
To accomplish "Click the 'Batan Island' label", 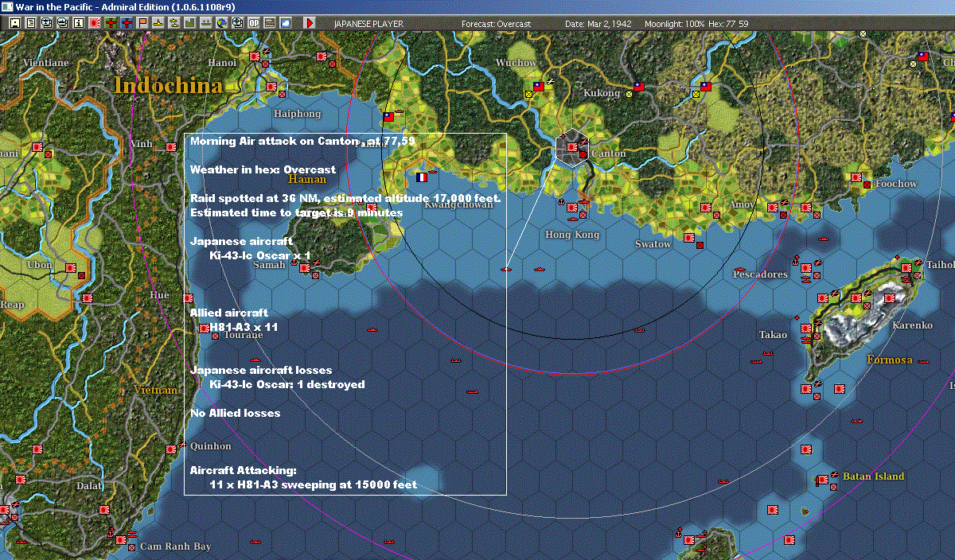I will 874,476.
